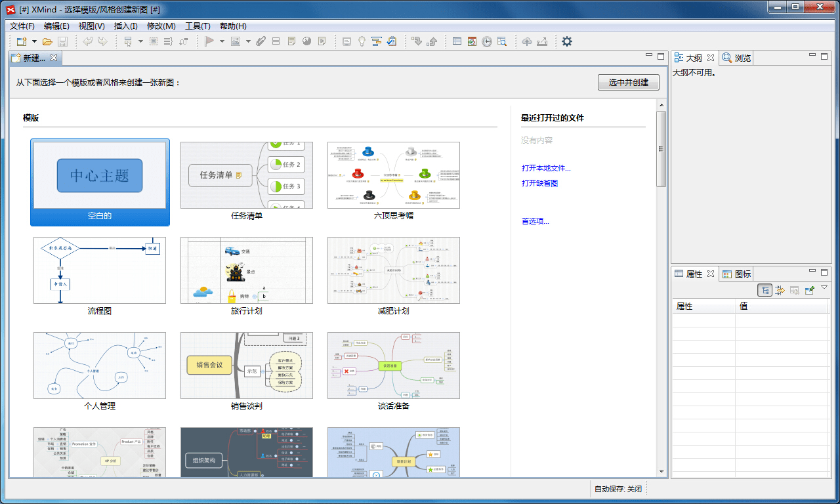Viewport: 840px width, 504px height.
Task: Select the 销售谈判 template thumbnail
Action: click(x=247, y=366)
